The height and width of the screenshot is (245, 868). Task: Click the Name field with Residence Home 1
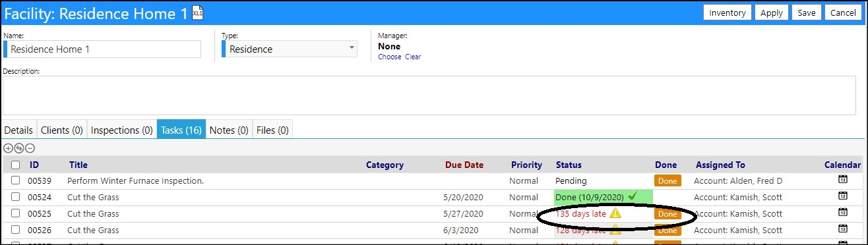click(102, 49)
